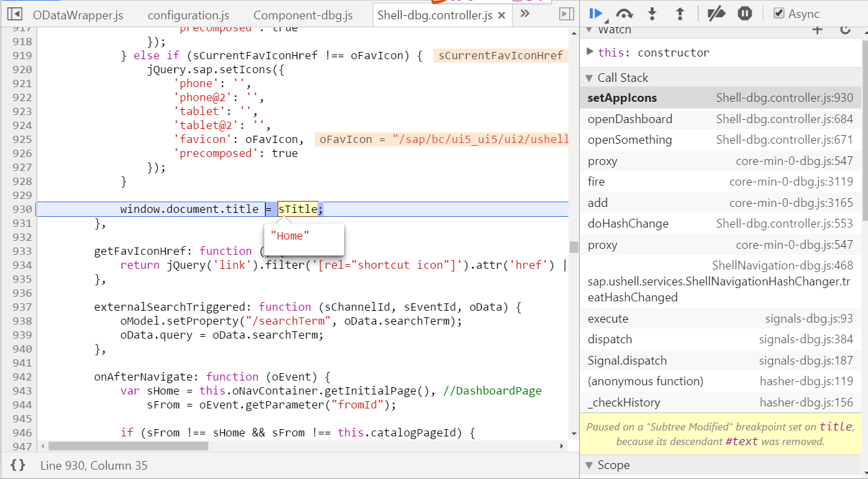
Task: Refresh the watch expressions
Action: pos(845,29)
